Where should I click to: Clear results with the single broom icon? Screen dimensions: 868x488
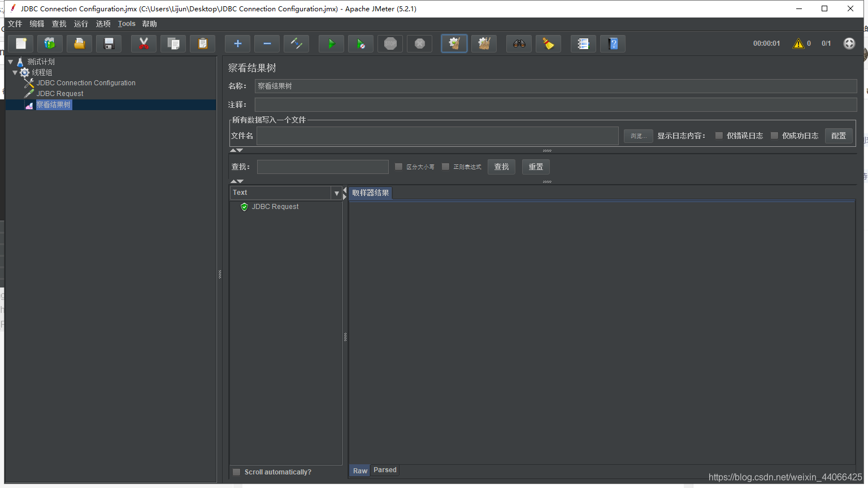454,43
